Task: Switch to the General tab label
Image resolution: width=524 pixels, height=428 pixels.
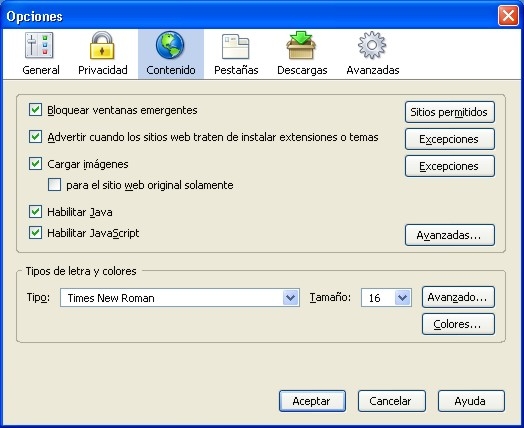Action: [x=41, y=70]
